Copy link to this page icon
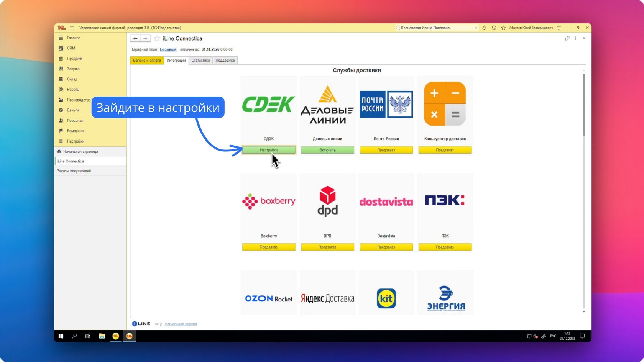The width and height of the screenshot is (644, 362). [x=567, y=38]
